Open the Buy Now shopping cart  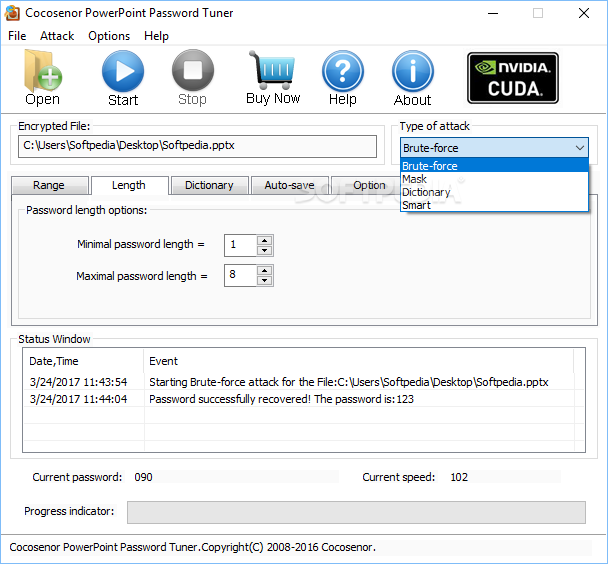coord(273,77)
